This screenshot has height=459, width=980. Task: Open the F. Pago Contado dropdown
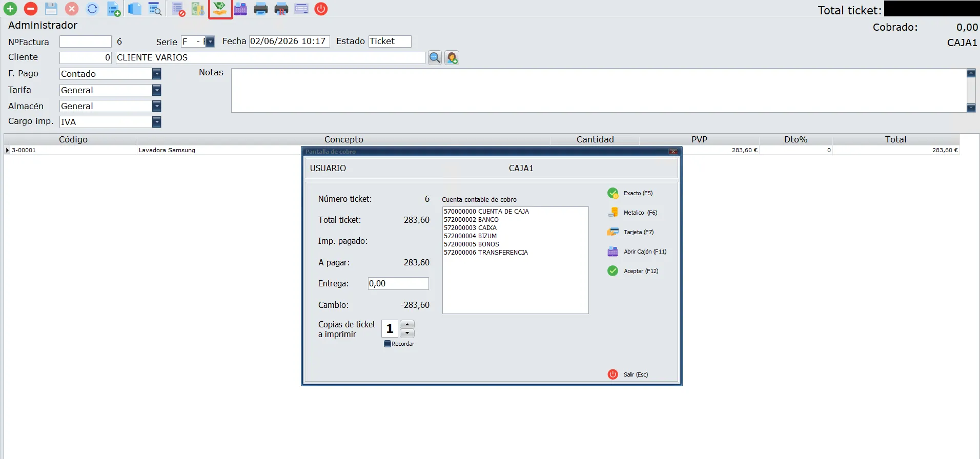click(x=156, y=74)
